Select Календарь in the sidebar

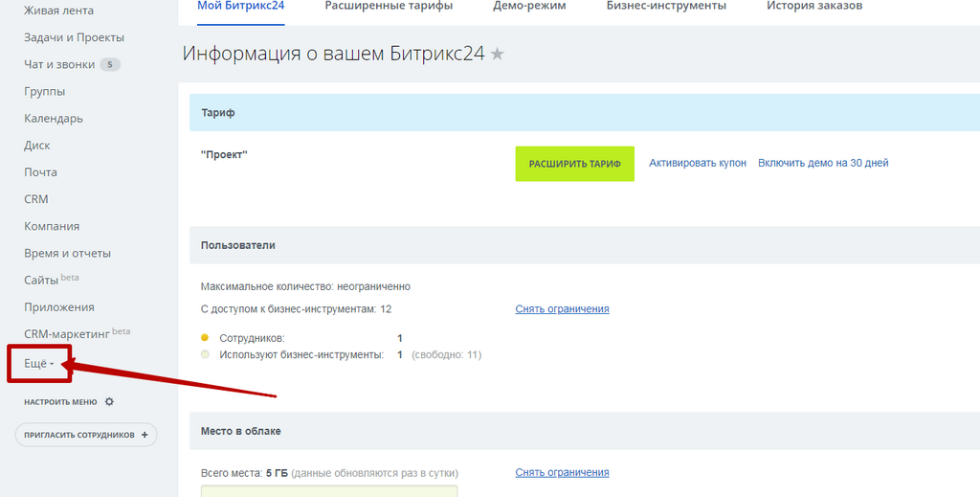[54, 119]
